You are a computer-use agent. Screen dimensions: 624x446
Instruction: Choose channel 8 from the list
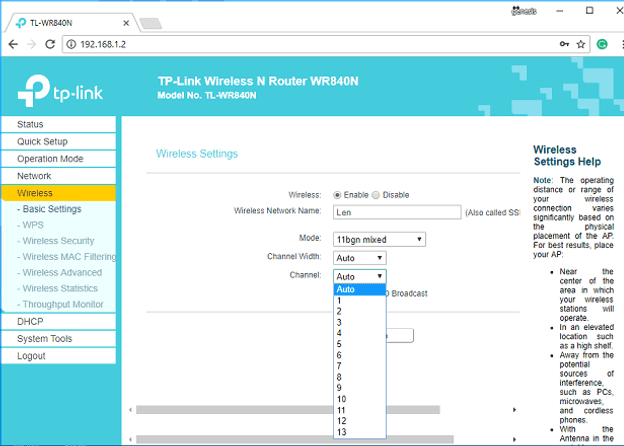[360, 377]
